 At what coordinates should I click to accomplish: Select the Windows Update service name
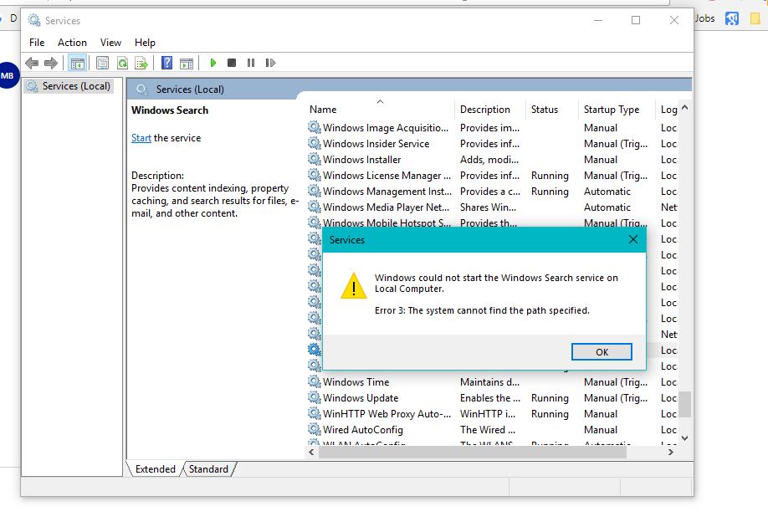(x=361, y=398)
